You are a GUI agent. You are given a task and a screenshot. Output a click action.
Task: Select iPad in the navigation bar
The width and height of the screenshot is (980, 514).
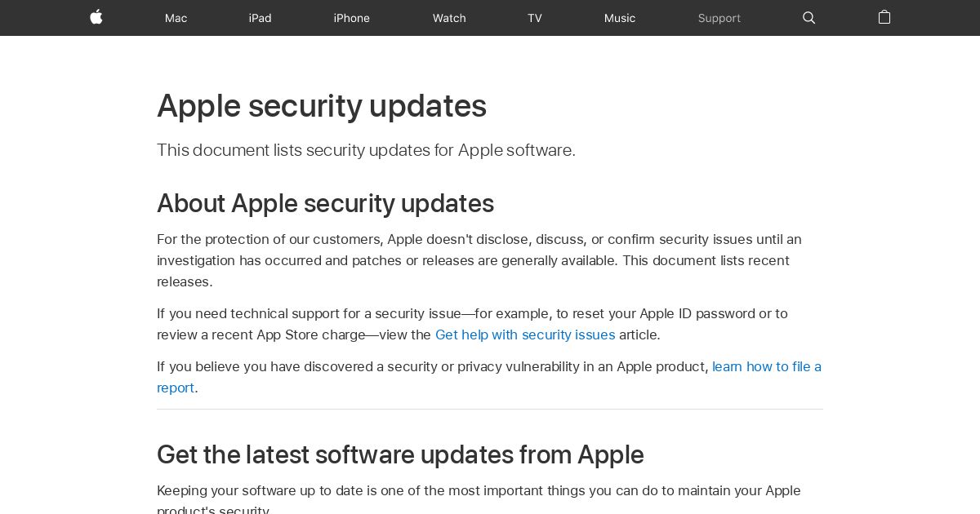[x=260, y=18]
